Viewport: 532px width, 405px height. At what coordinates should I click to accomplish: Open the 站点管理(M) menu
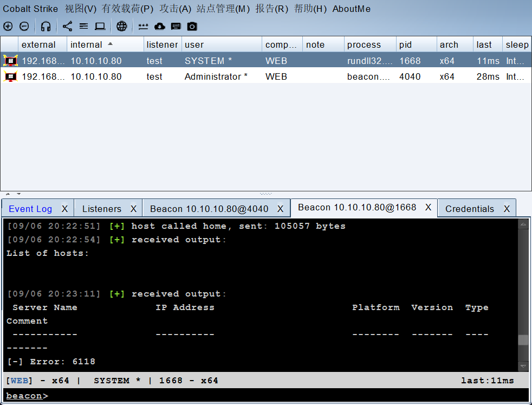(223, 9)
